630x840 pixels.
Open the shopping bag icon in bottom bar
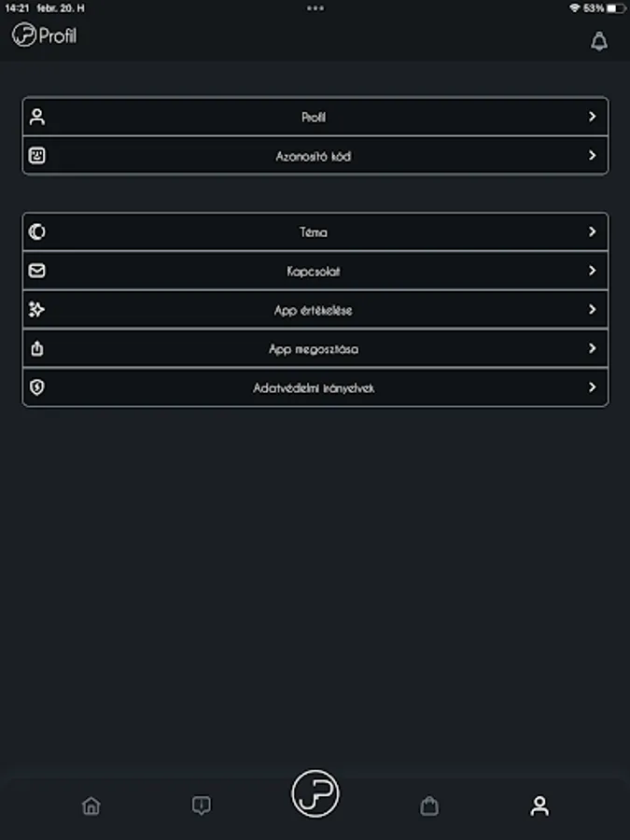(430, 805)
